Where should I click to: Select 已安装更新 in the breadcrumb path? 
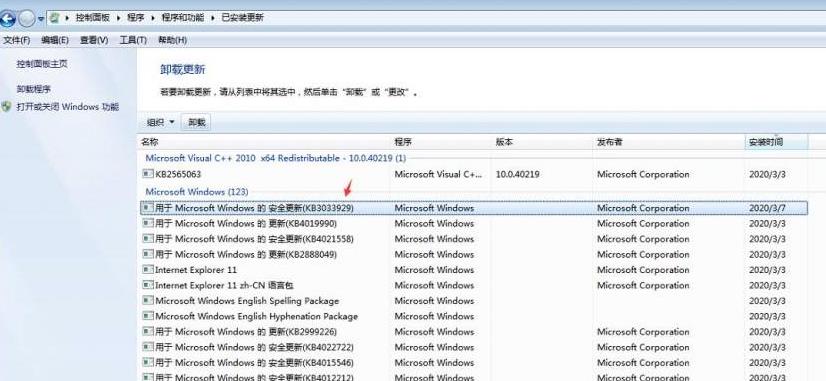[x=242, y=17]
